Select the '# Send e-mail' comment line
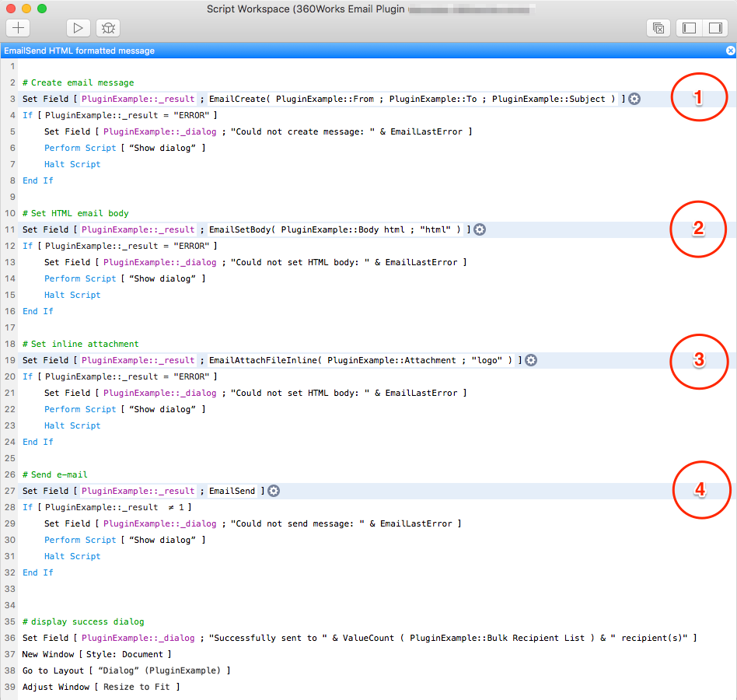The image size is (737, 700). pyautogui.click(x=55, y=474)
